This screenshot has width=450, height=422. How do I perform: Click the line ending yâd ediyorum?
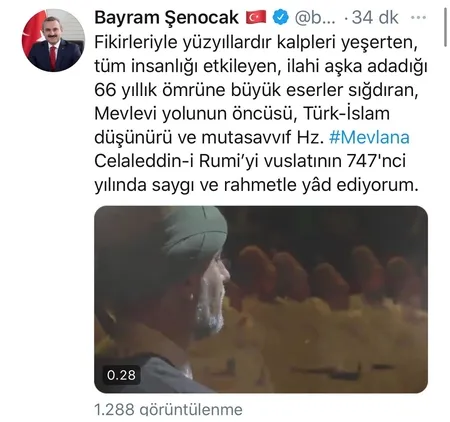[x=256, y=185]
